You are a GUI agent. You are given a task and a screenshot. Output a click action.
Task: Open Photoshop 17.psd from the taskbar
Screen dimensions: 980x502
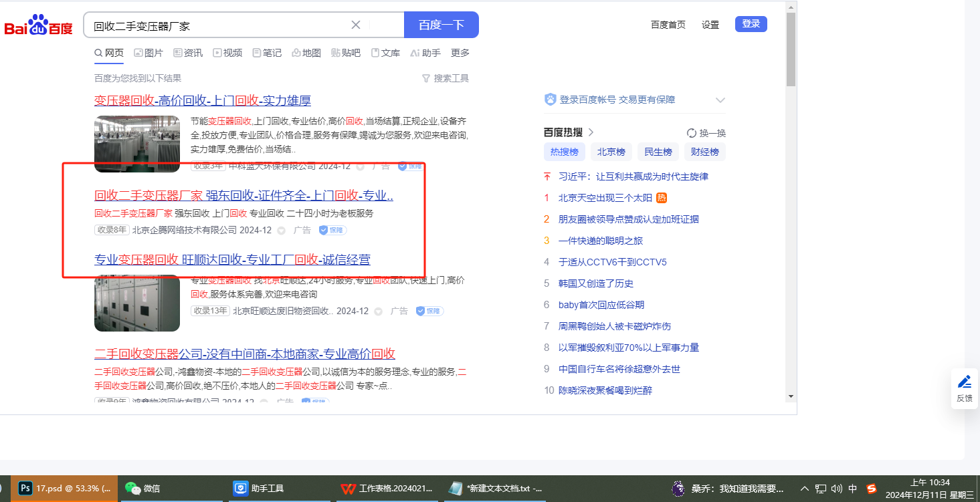[x=66, y=489]
